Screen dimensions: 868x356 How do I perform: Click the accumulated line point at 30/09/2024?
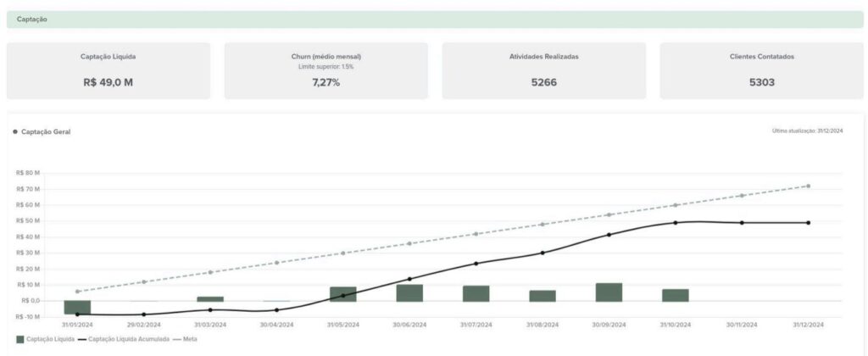pos(609,235)
